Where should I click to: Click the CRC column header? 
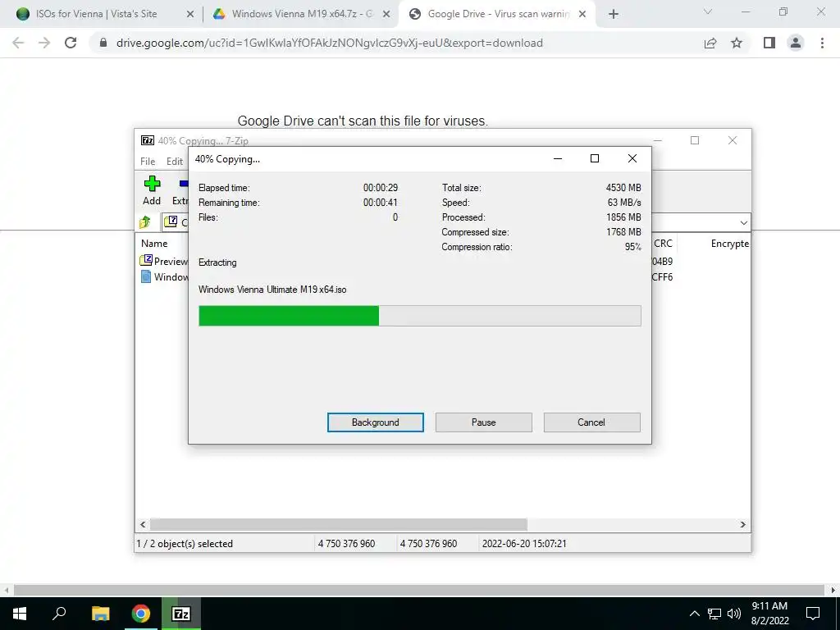pyautogui.click(x=663, y=243)
